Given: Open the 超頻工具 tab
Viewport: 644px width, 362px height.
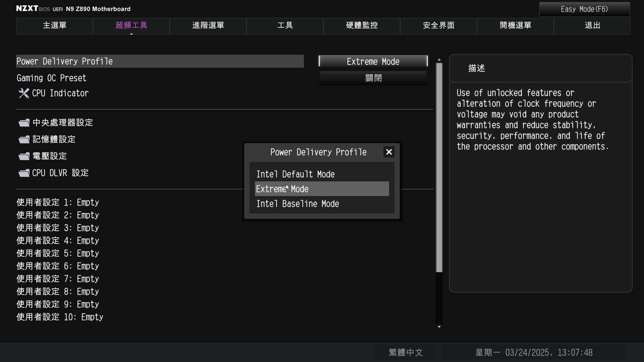Looking at the screenshot, I should point(131,26).
